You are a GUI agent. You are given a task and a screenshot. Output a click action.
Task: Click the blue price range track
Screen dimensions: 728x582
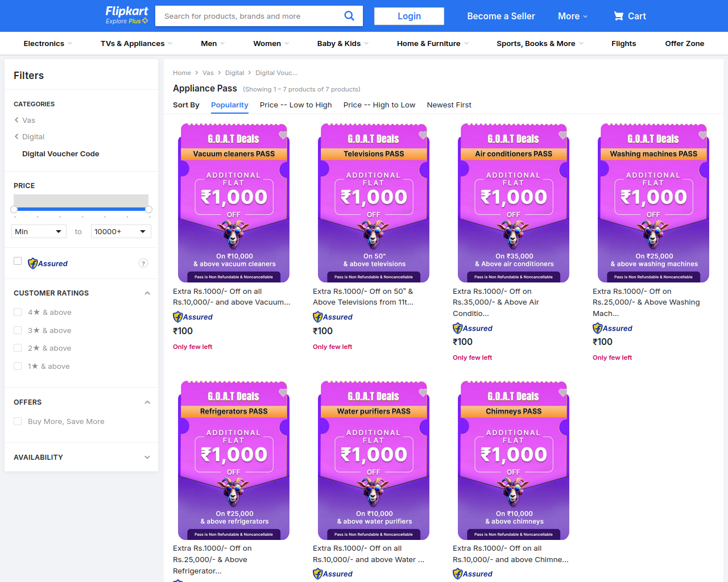pyautogui.click(x=81, y=209)
